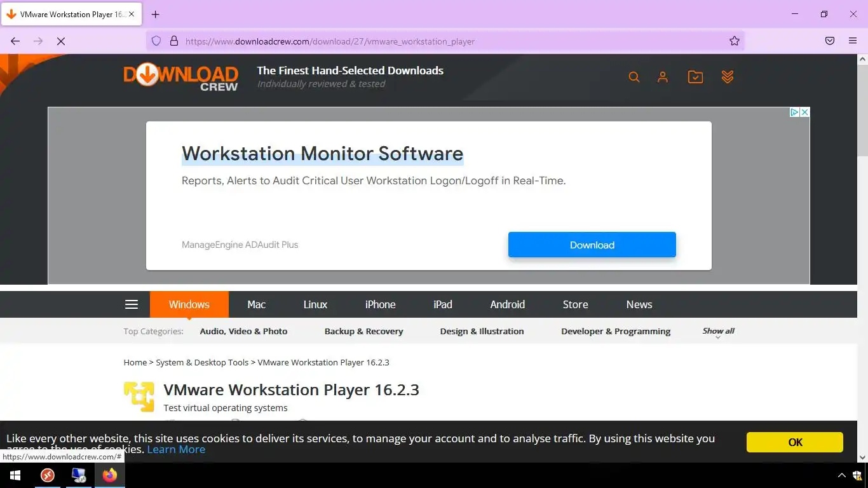Click the Home breadcrumb link
868x488 pixels.
pyautogui.click(x=135, y=362)
